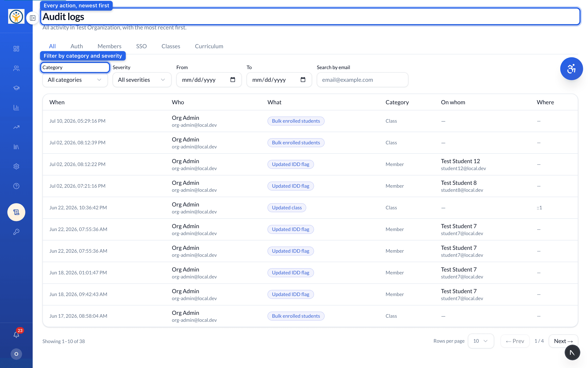Click Bulk enrolled students badge at 08:12:39 PM
The image size is (588, 368).
pos(296,143)
